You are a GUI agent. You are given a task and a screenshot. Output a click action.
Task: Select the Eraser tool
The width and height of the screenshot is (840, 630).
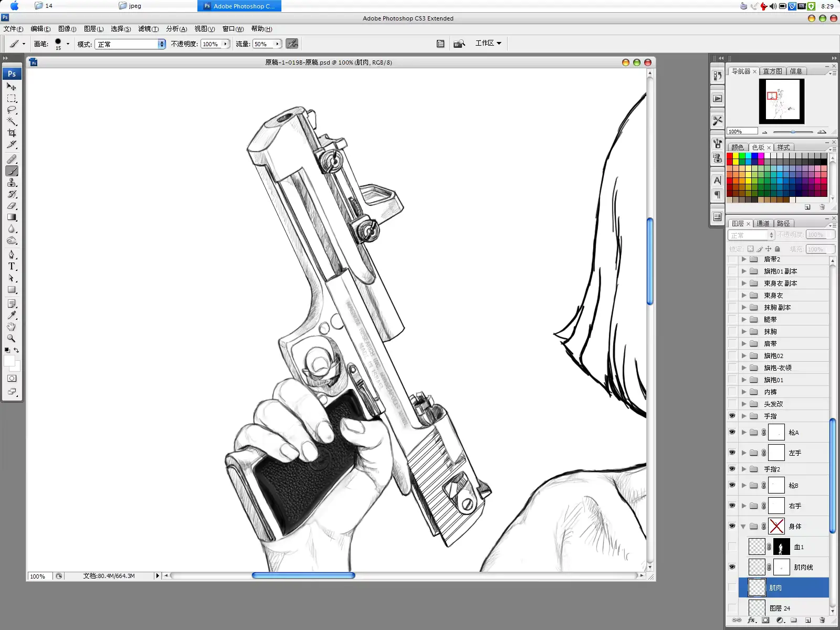(12, 205)
